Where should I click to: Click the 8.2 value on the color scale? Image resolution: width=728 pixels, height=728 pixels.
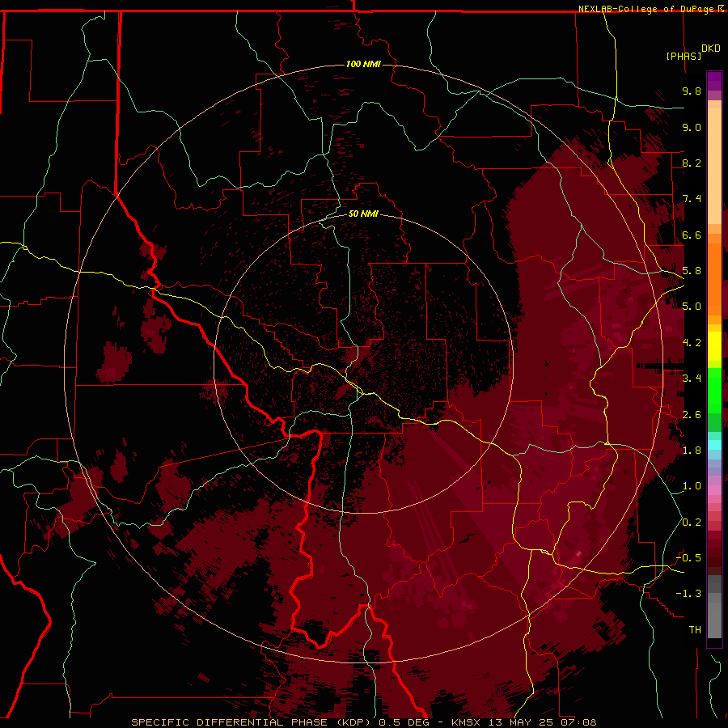[x=692, y=163]
